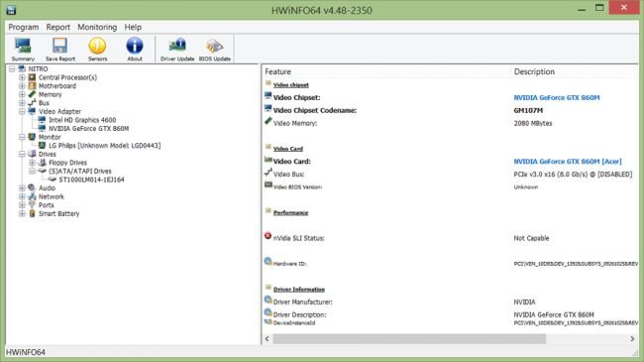The width and height of the screenshot is (644, 362).
Task: Select Audio in the tree
Action: pyautogui.click(x=47, y=188)
